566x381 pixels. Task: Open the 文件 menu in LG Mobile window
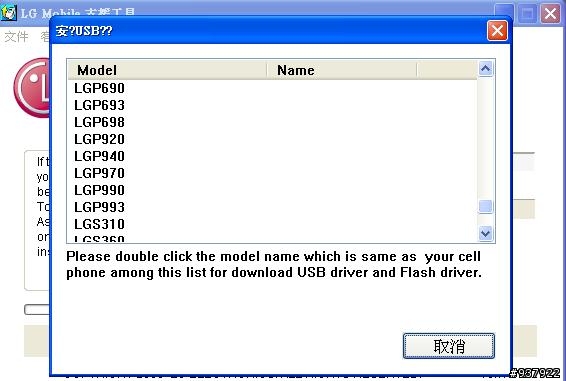[x=16, y=36]
